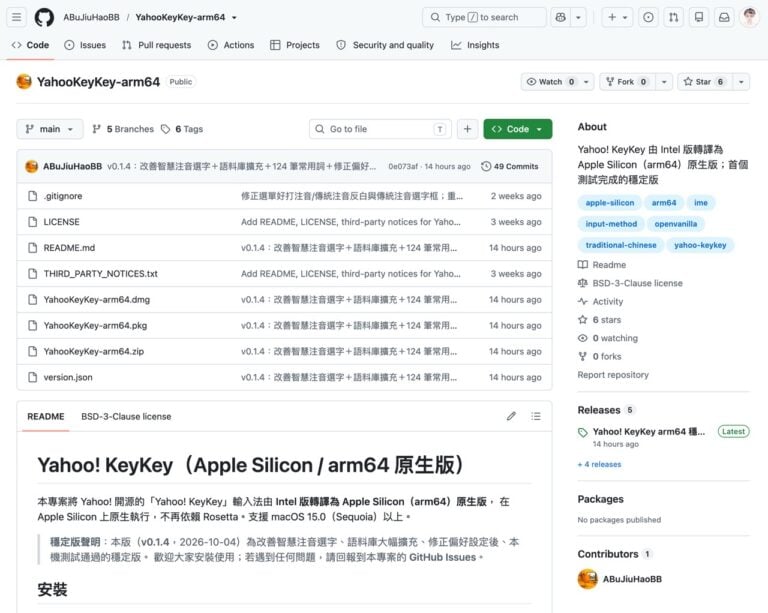Open THIRD_PARTY_NOTICES.txt file

(100, 274)
